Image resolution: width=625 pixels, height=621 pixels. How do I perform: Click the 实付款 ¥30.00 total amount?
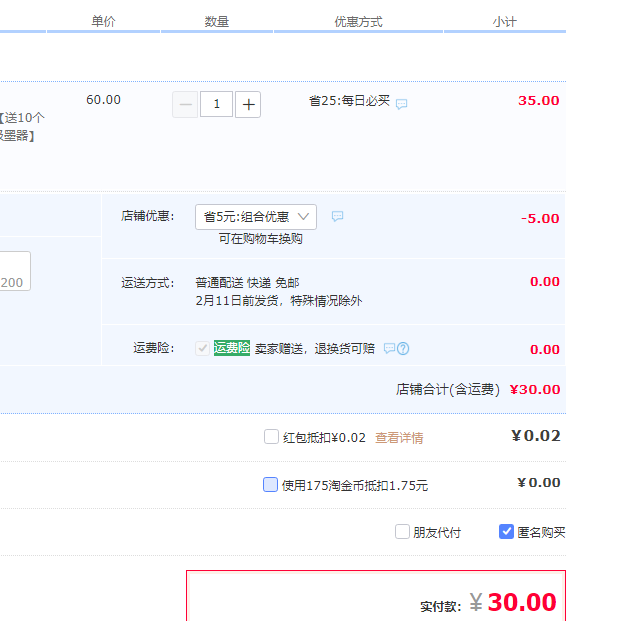click(521, 603)
